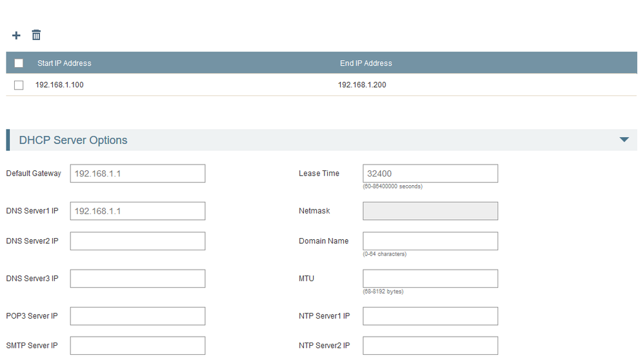Screen dimensions: 644x358
Task: Click the Start IP Address column header
Action: [65, 63]
